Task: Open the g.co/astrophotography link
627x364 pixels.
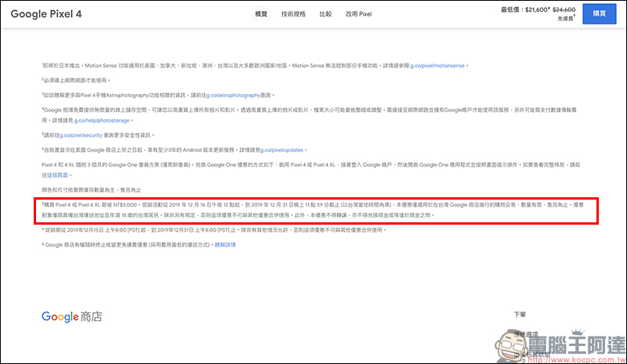Action: 234,95
